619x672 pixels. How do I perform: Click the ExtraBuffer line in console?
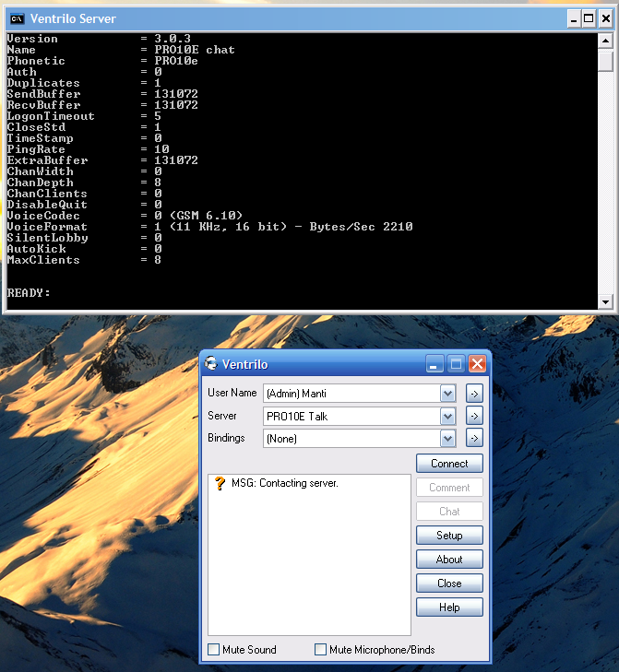coord(102,160)
